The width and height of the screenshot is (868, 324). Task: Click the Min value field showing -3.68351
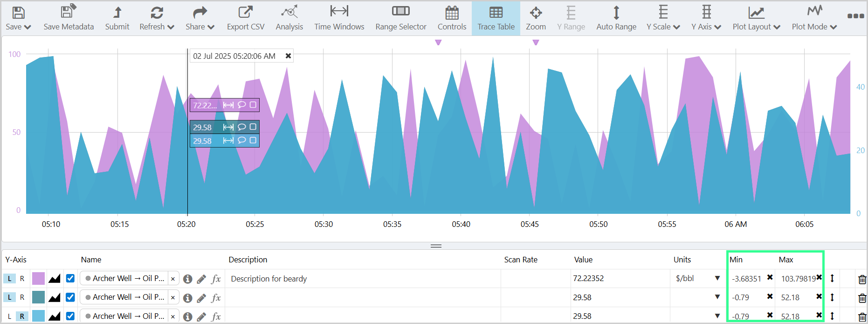(x=746, y=279)
